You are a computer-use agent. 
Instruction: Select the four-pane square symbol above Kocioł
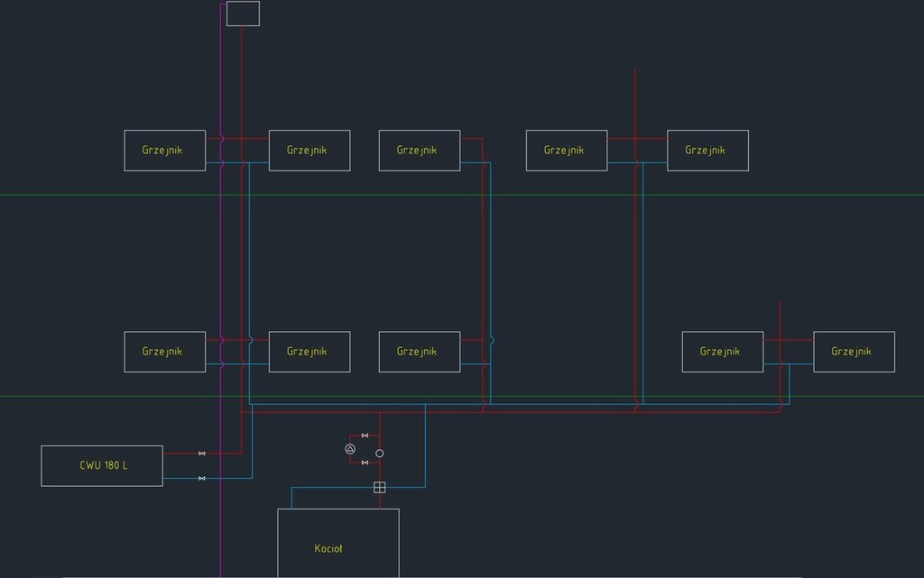(x=380, y=488)
